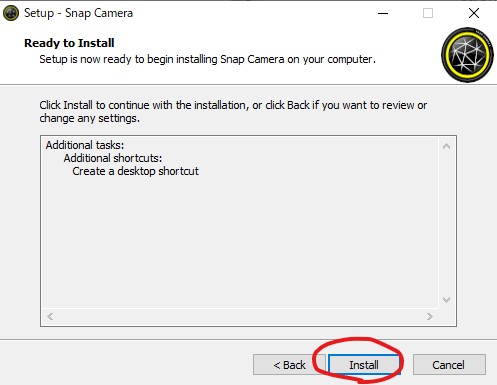The width and height of the screenshot is (497, 385).
Task: Cancel the Snap Camera setup
Action: click(449, 365)
